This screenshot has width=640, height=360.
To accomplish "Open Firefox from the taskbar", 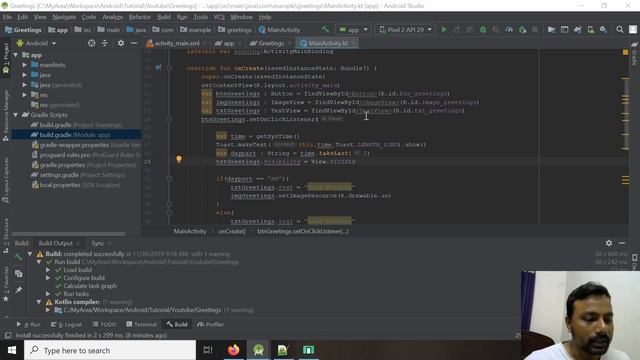I will (233, 350).
